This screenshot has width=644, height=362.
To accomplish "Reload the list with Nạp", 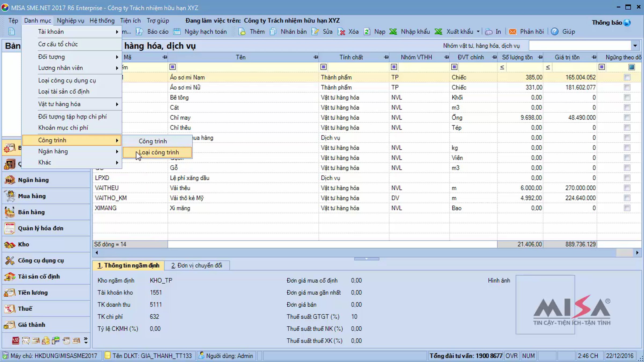I will (x=375, y=32).
